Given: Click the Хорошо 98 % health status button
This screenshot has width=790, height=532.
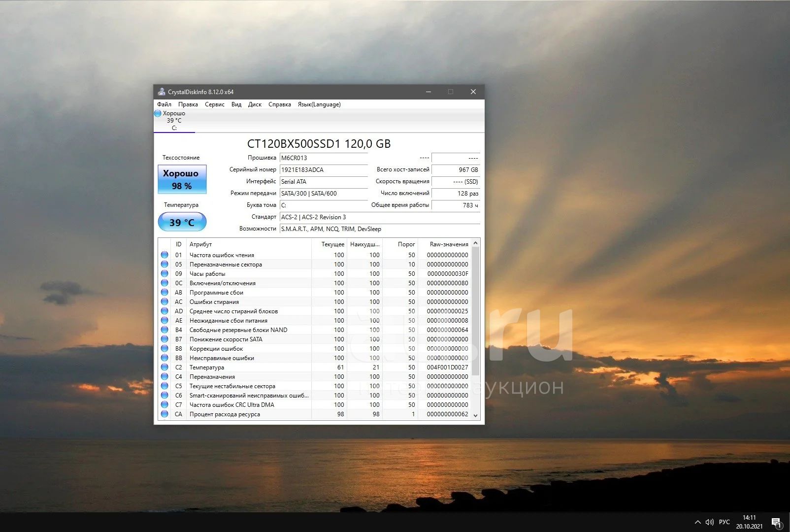Looking at the screenshot, I should (x=182, y=179).
